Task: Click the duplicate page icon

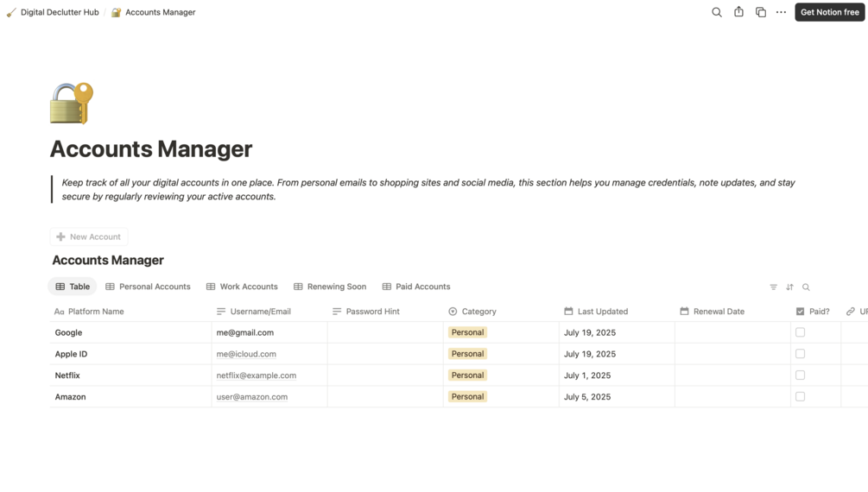Action: (761, 12)
